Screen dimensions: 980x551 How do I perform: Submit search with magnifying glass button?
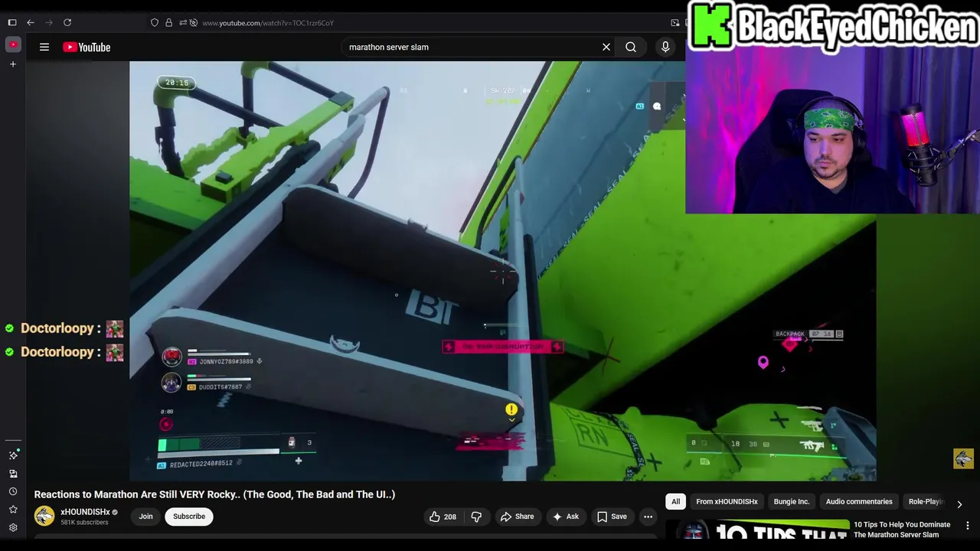pyautogui.click(x=631, y=47)
